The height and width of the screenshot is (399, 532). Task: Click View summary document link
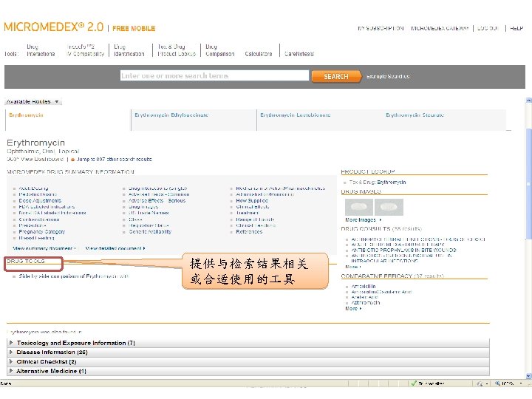pyautogui.click(x=44, y=248)
